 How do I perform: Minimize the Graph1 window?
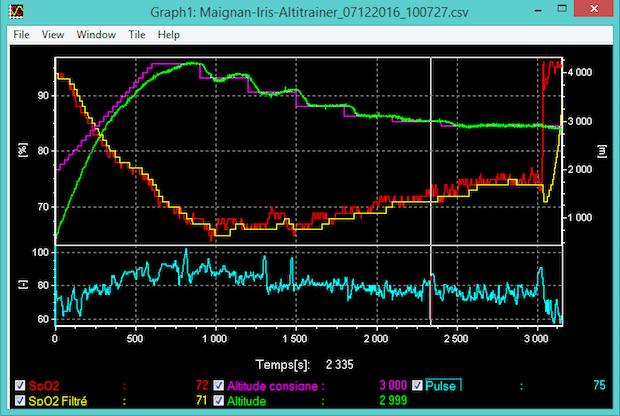tap(536, 10)
